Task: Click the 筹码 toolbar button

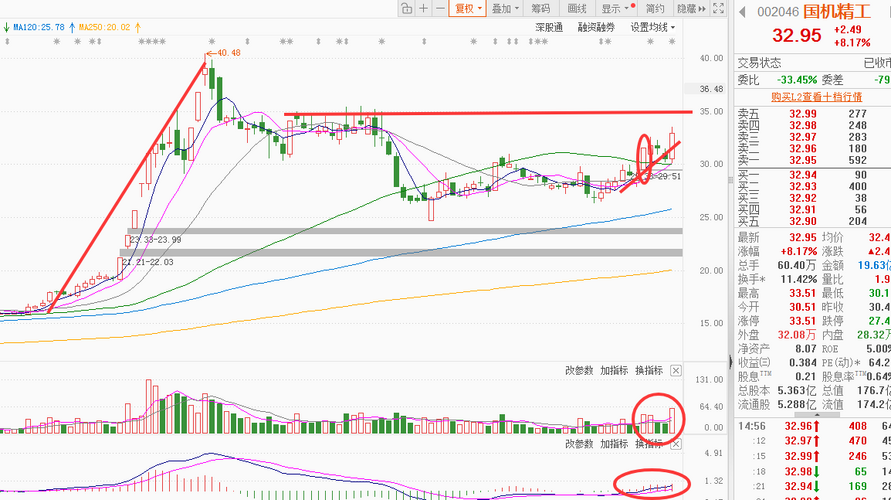Action: [540, 8]
